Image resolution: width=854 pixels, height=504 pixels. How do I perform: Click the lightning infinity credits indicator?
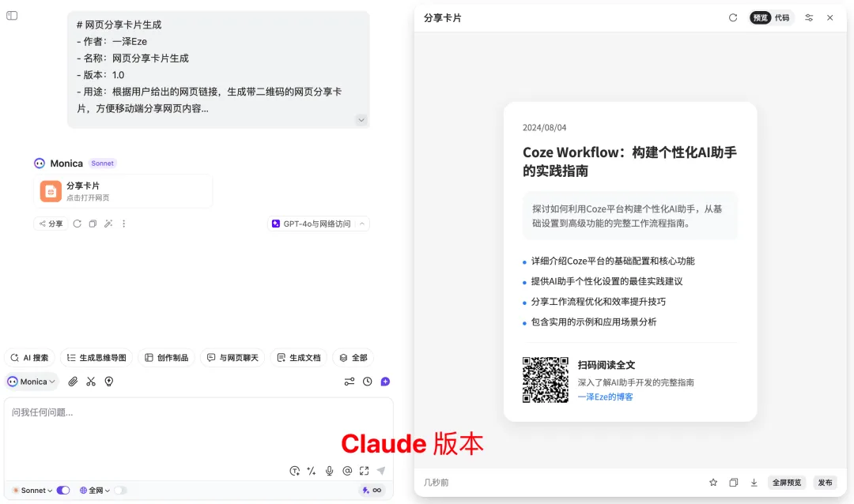point(372,491)
